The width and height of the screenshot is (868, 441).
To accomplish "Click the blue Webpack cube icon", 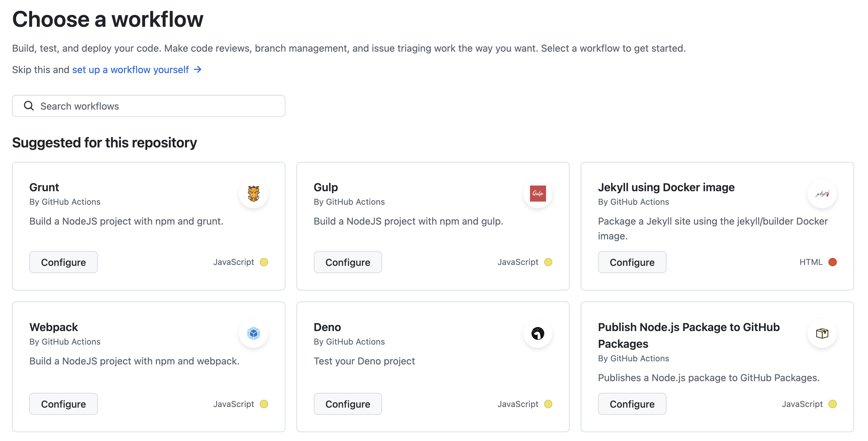I will [x=253, y=333].
